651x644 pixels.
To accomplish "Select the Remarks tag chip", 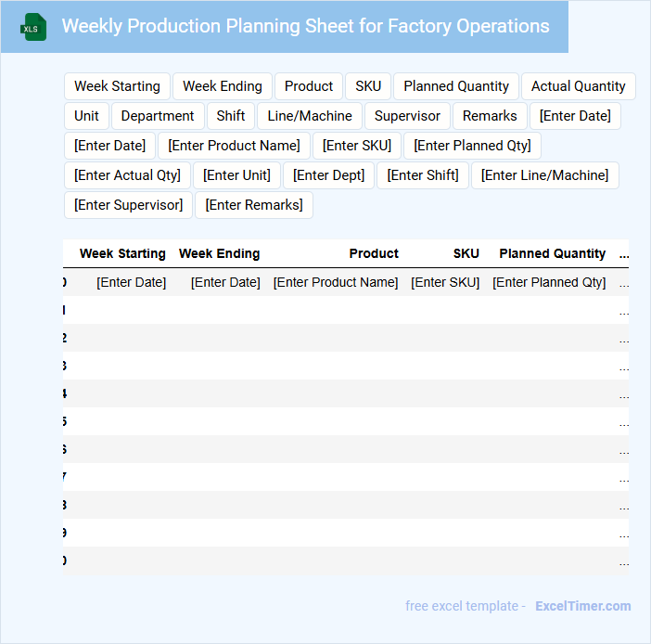I will (490, 116).
